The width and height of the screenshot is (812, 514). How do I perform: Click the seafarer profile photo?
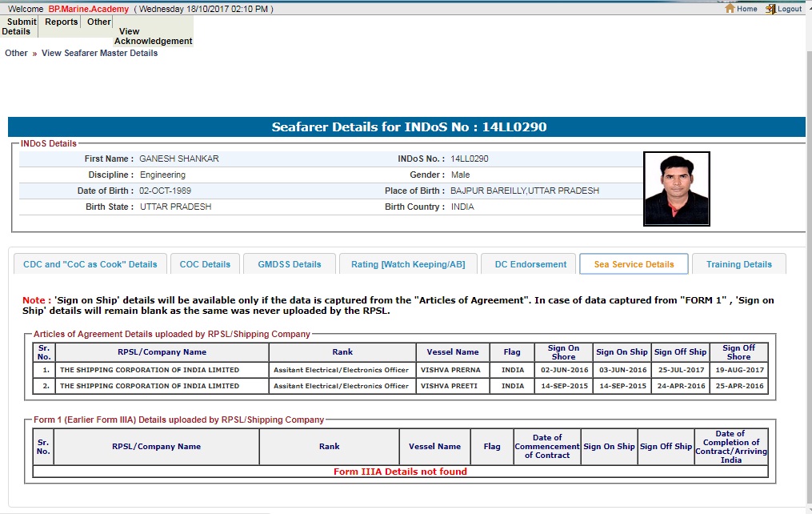pos(676,189)
